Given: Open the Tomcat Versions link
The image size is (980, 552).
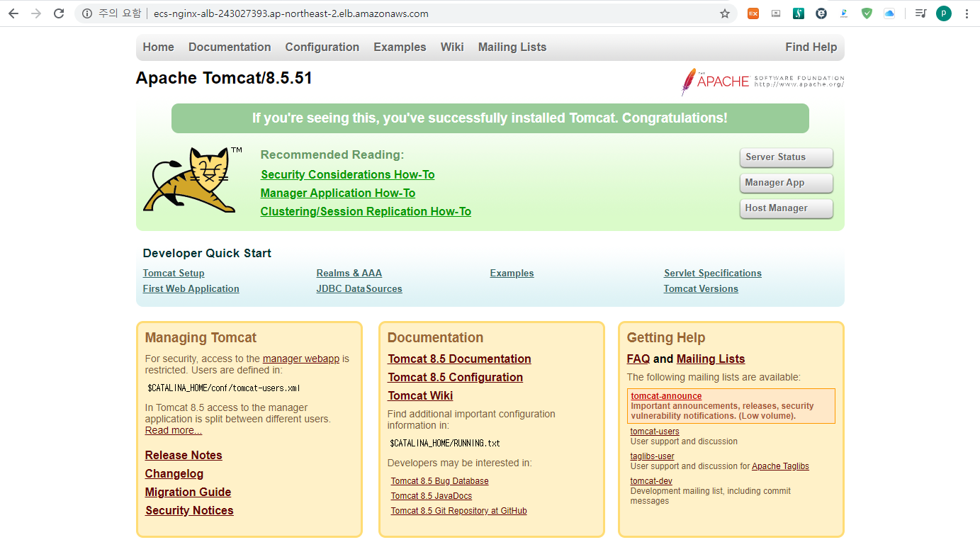Looking at the screenshot, I should (x=701, y=289).
